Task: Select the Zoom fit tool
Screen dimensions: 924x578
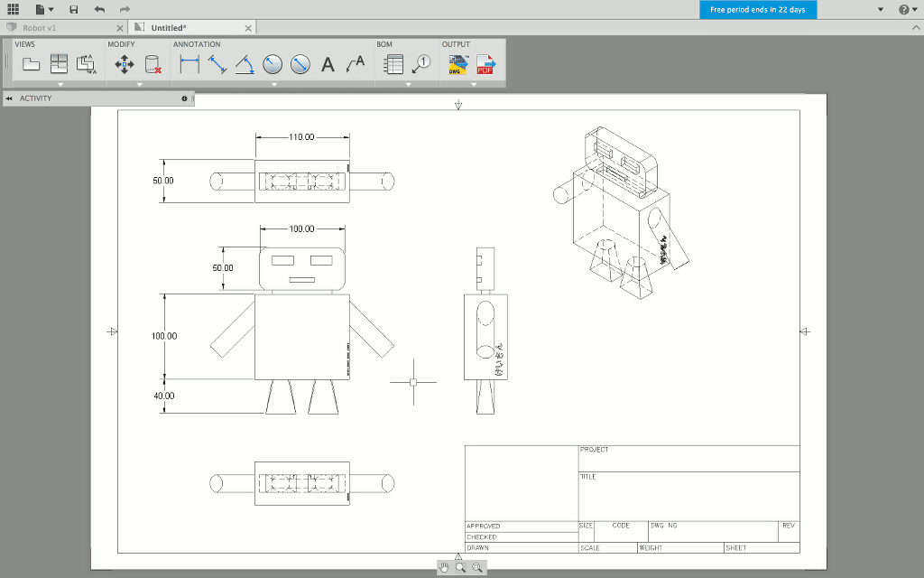Action: [x=477, y=567]
